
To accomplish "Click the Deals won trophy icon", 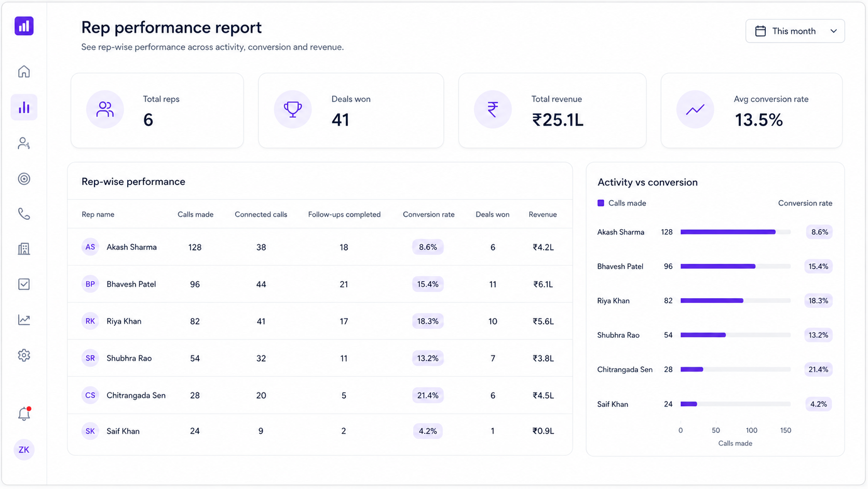I will click(x=293, y=109).
